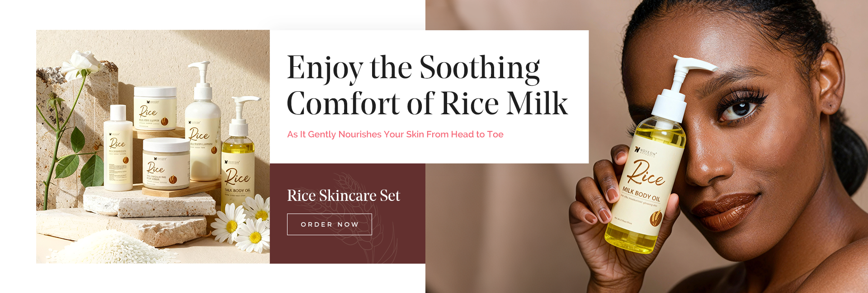Click the 'Rice Skincare Set' heading
This screenshot has width=868, height=293.
click(344, 195)
